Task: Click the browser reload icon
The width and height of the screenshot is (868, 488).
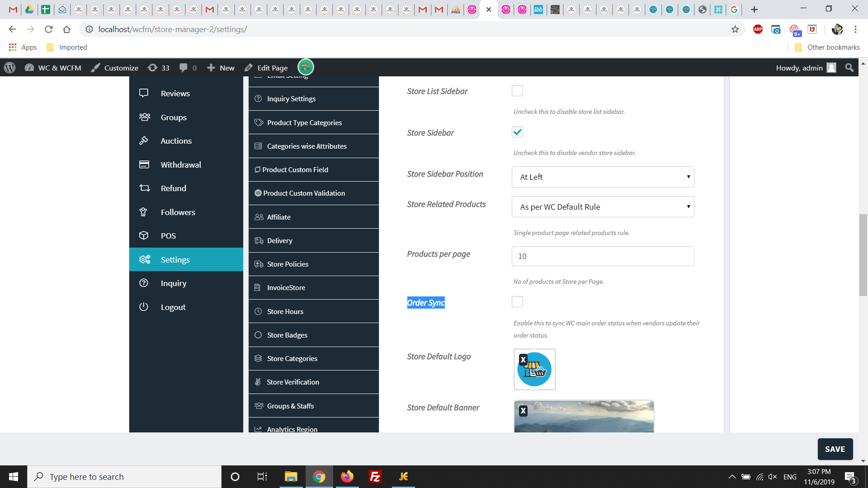Action: pos(49,29)
